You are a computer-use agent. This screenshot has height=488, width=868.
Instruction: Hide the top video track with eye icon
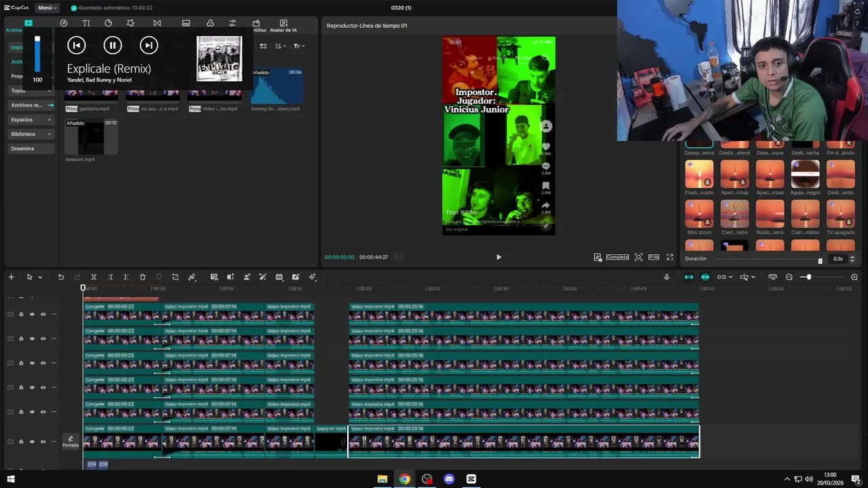pos(32,314)
